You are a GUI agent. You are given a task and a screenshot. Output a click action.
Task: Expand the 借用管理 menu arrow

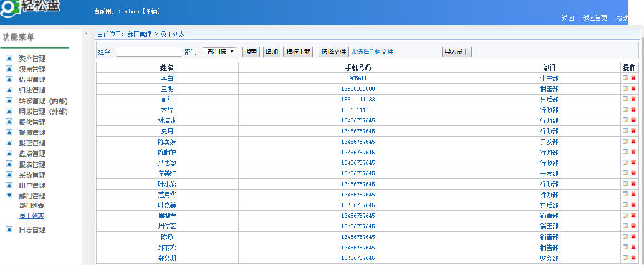click(9, 79)
